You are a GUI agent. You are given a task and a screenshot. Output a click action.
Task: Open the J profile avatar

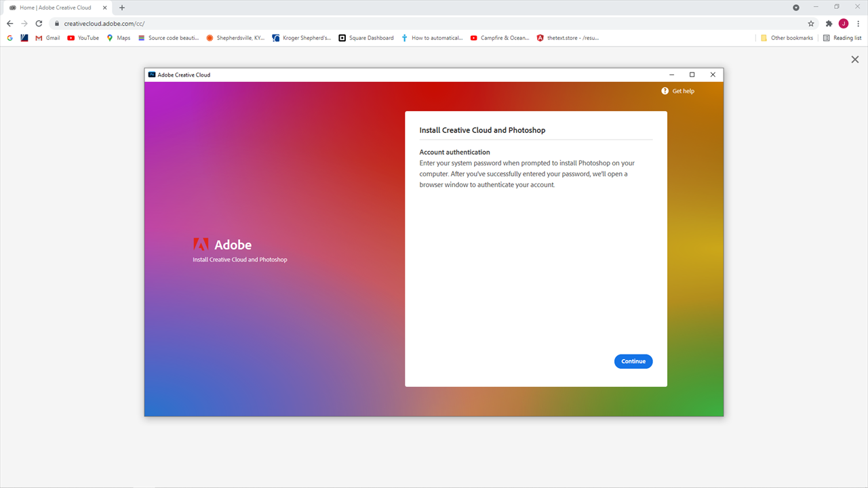[x=844, y=23]
